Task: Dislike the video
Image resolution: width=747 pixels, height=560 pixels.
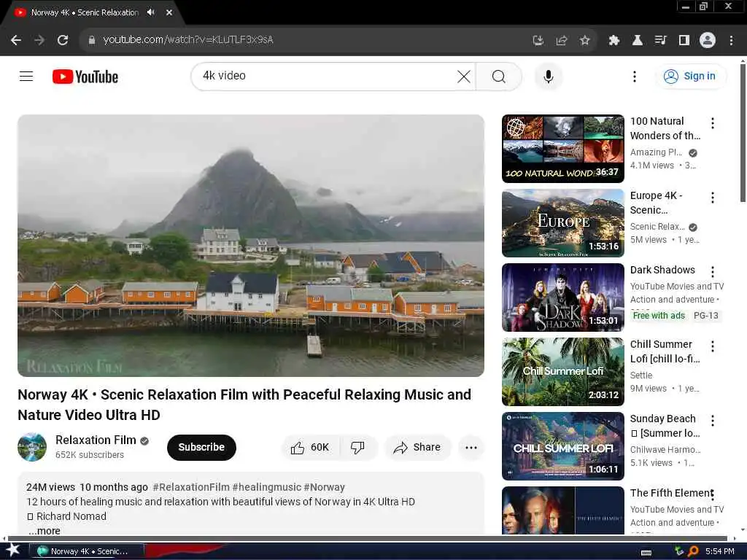Action: [x=357, y=448]
